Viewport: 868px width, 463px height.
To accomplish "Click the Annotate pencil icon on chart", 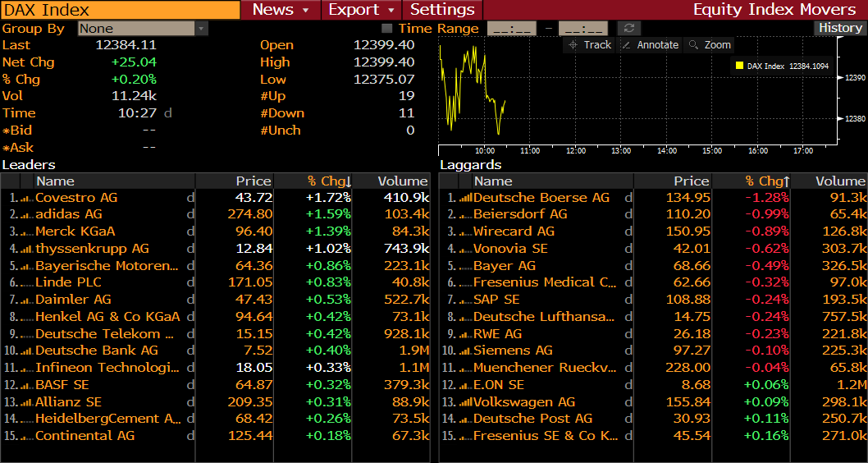I will pos(626,45).
